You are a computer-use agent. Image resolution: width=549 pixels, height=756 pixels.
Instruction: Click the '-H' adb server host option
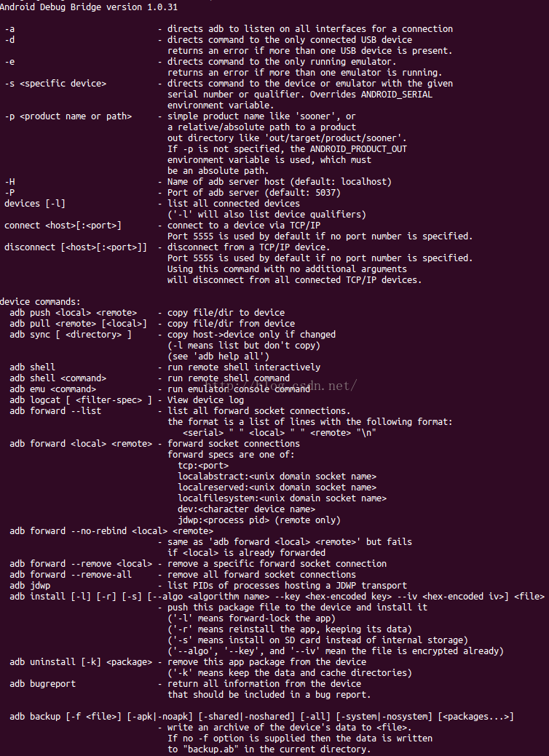(x=9, y=182)
